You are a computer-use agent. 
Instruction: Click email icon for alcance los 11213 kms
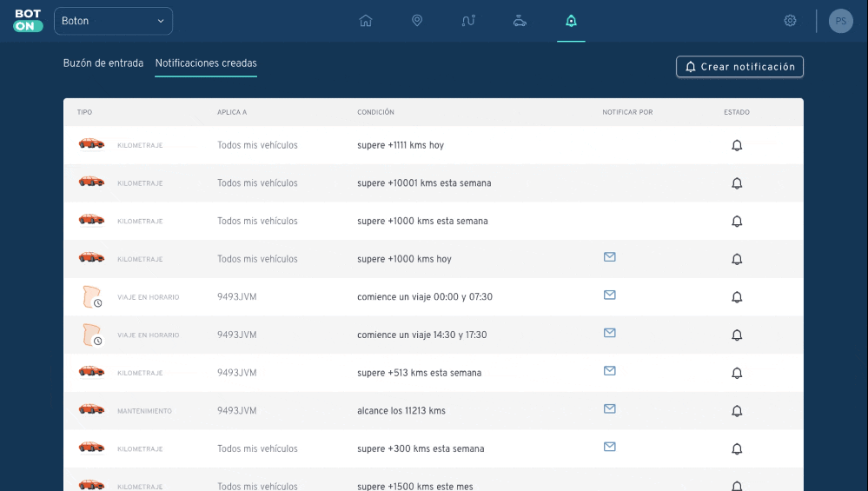click(x=609, y=408)
